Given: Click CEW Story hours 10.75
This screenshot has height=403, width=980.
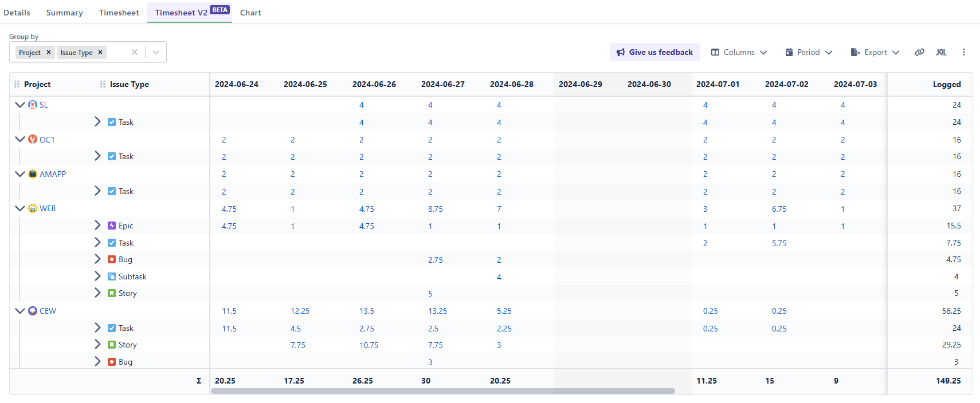Looking at the screenshot, I should [369, 345].
